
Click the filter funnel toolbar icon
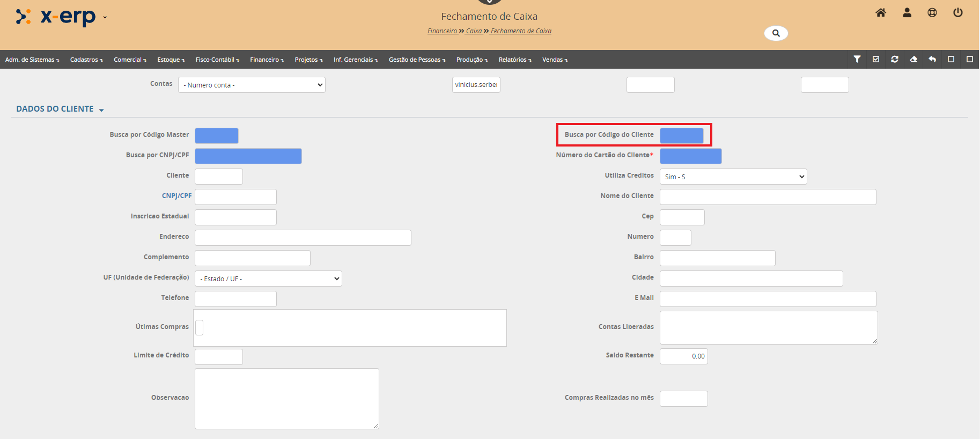coord(857,60)
